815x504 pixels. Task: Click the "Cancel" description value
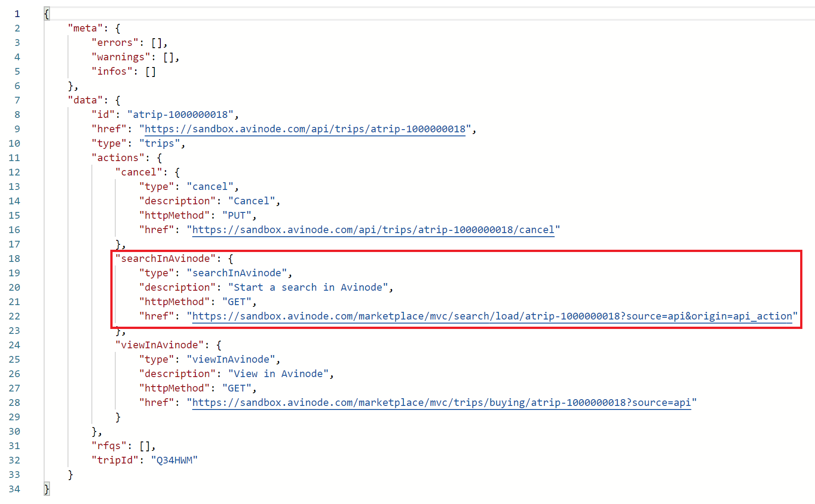[252, 201]
